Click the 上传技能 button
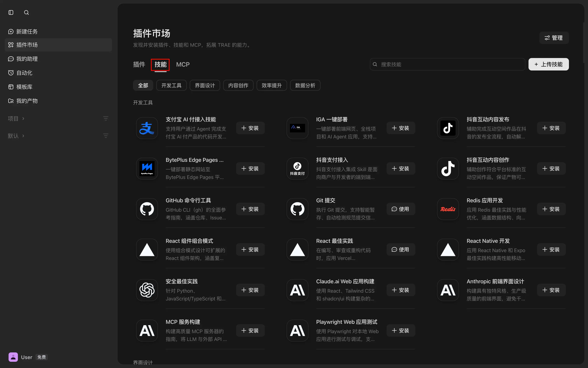The width and height of the screenshot is (588, 368). pyautogui.click(x=548, y=64)
